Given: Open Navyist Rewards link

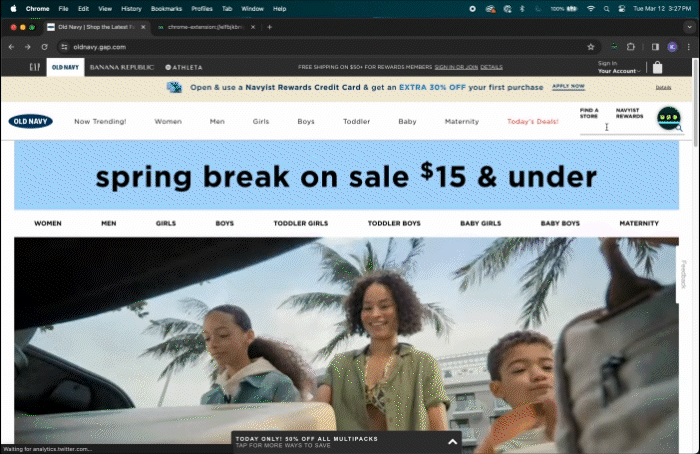Looking at the screenshot, I should click(629, 113).
